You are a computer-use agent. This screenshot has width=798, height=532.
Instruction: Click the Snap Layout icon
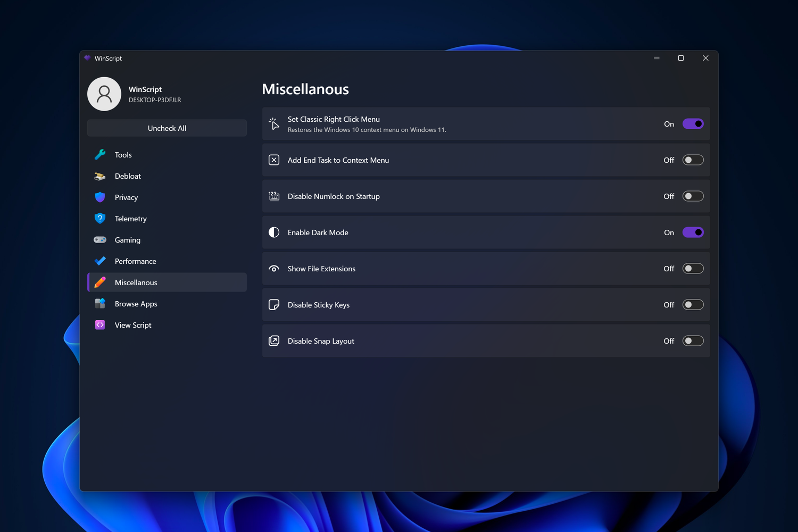coord(274,341)
